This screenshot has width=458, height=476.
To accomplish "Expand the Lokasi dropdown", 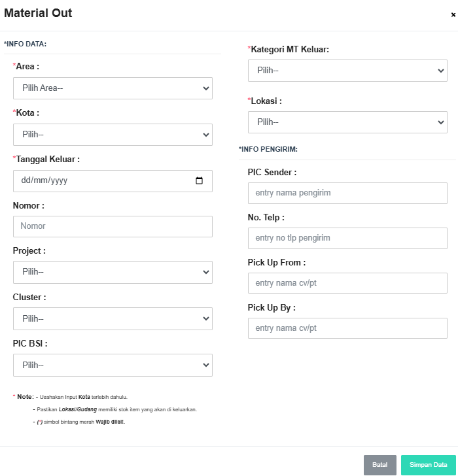I will (x=347, y=122).
